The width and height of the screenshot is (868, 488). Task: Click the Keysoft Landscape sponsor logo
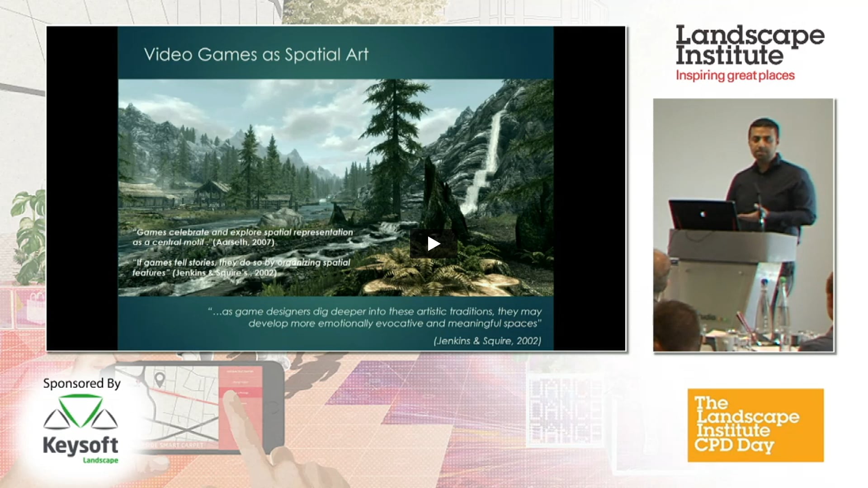80,429
